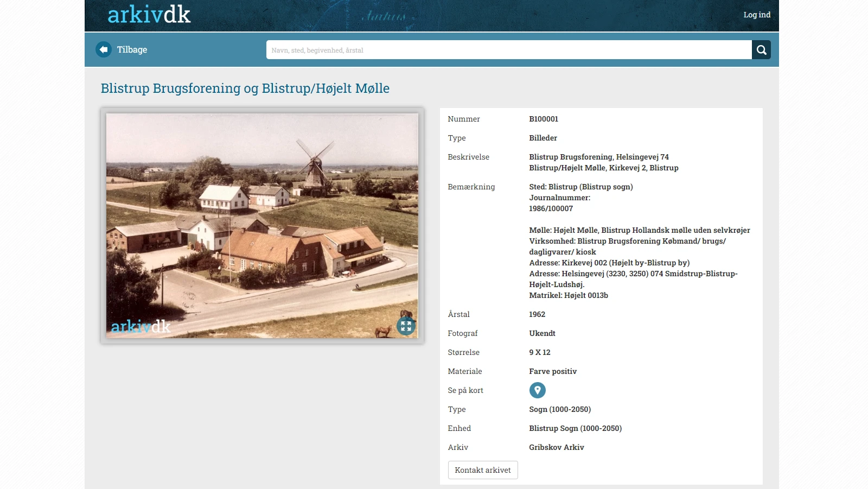Select the year 1962 value
Viewport: 868px width, 489px height.
[537, 314]
